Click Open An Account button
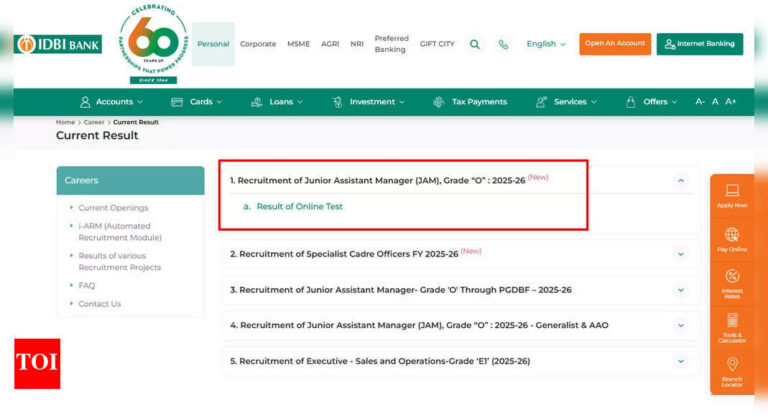768x417 pixels. (615, 44)
